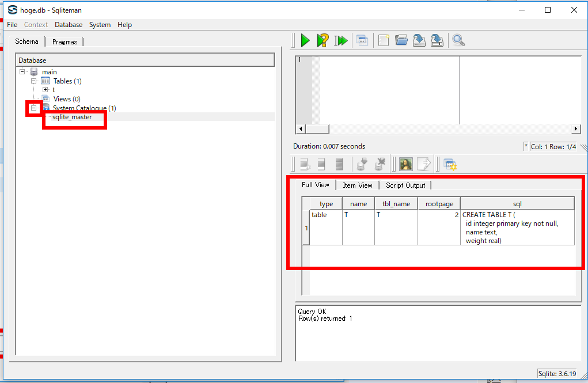The width and height of the screenshot is (588, 383).
Task: Click the run-as-script triple arrow icon
Action: tap(341, 40)
